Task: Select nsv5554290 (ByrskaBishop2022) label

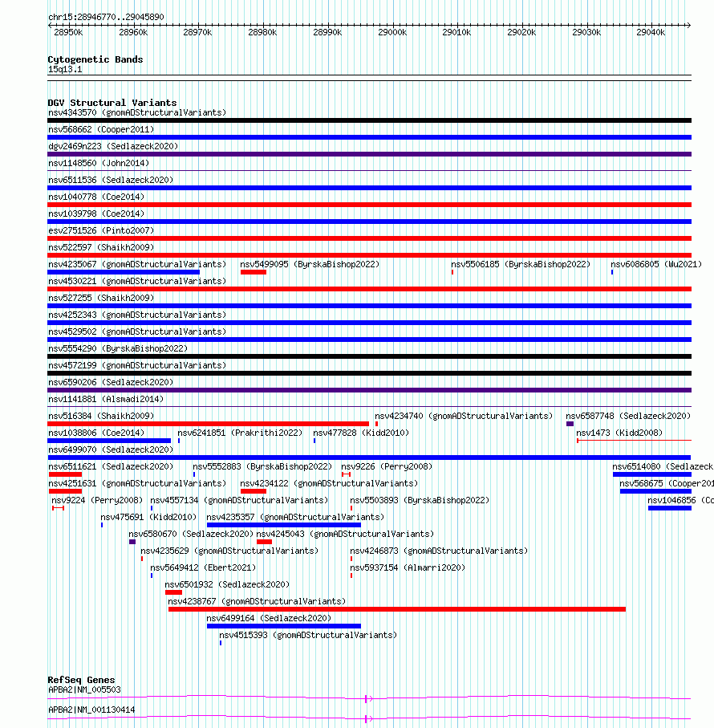Action: point(118,348)
